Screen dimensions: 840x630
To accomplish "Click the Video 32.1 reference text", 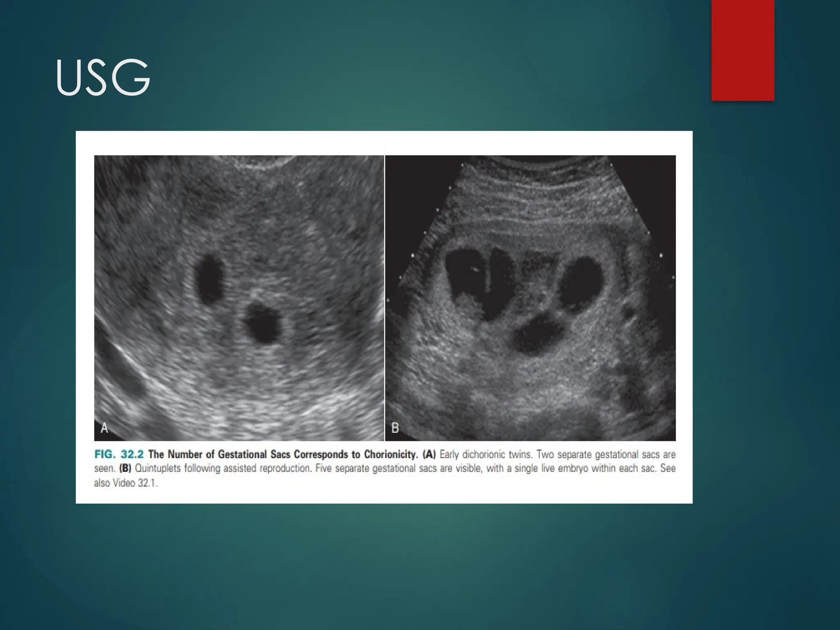I will point(135,483).
